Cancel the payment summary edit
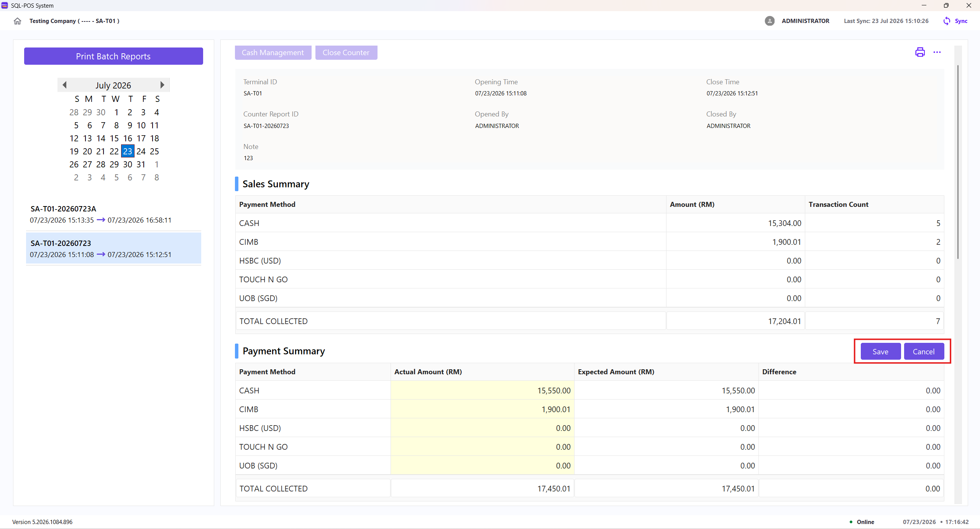Viewport: 980px width, 529px height. [x=924, y=352]
